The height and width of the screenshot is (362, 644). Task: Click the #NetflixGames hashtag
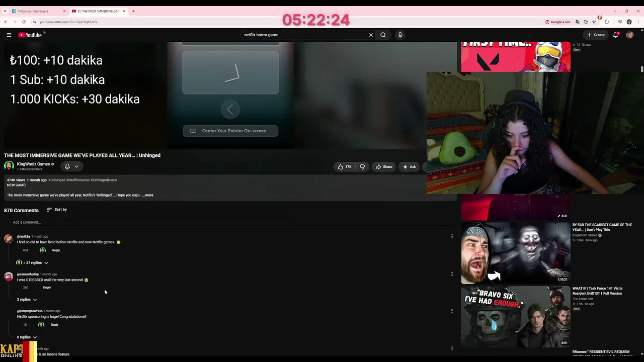coord(78,180)
